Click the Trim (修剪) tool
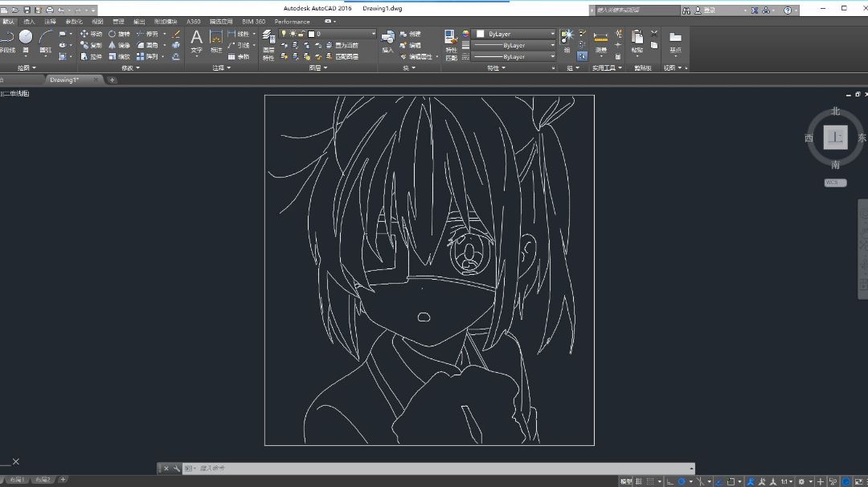 coord(147,34)
